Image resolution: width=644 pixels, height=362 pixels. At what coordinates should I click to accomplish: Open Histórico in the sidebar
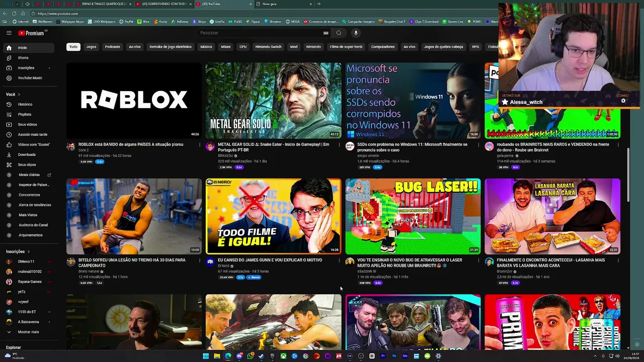click(x=28, y=104)
